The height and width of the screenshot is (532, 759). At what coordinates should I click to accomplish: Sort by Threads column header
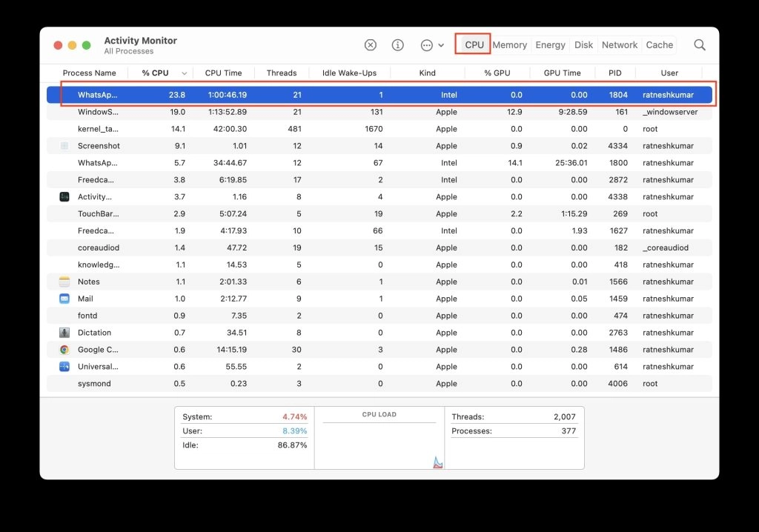(281, 73)
